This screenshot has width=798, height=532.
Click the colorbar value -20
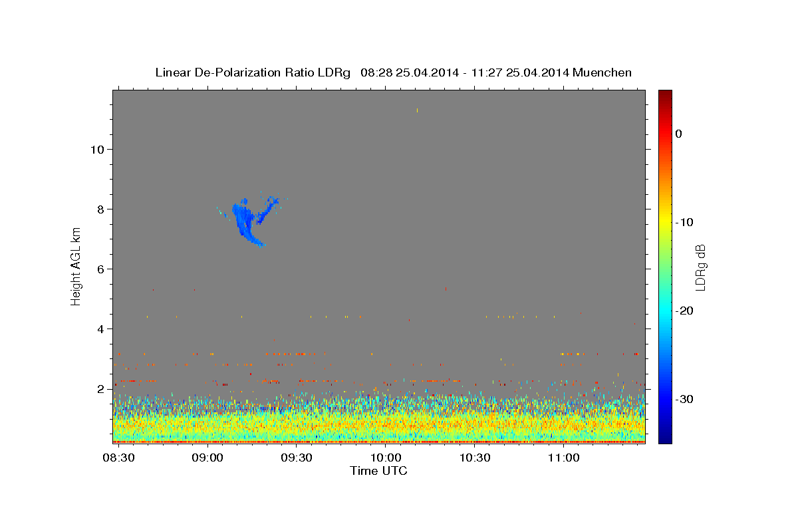pos(684,311)
